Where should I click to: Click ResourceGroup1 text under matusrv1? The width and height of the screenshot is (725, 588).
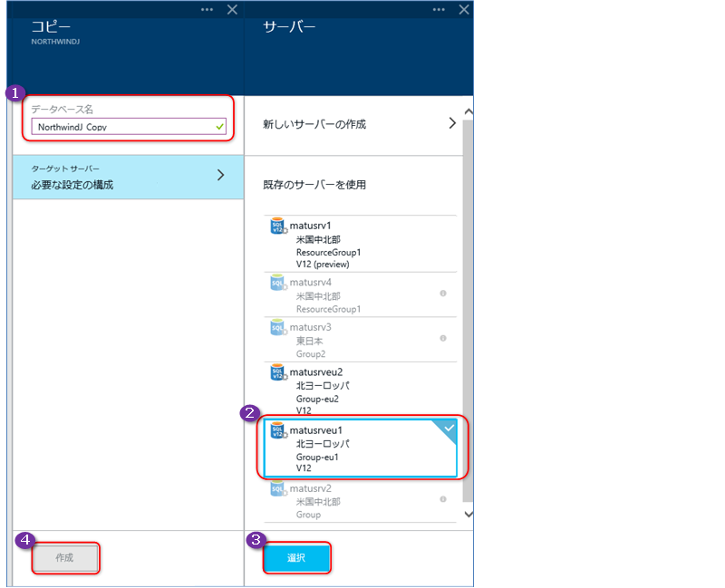coord(328,253)
